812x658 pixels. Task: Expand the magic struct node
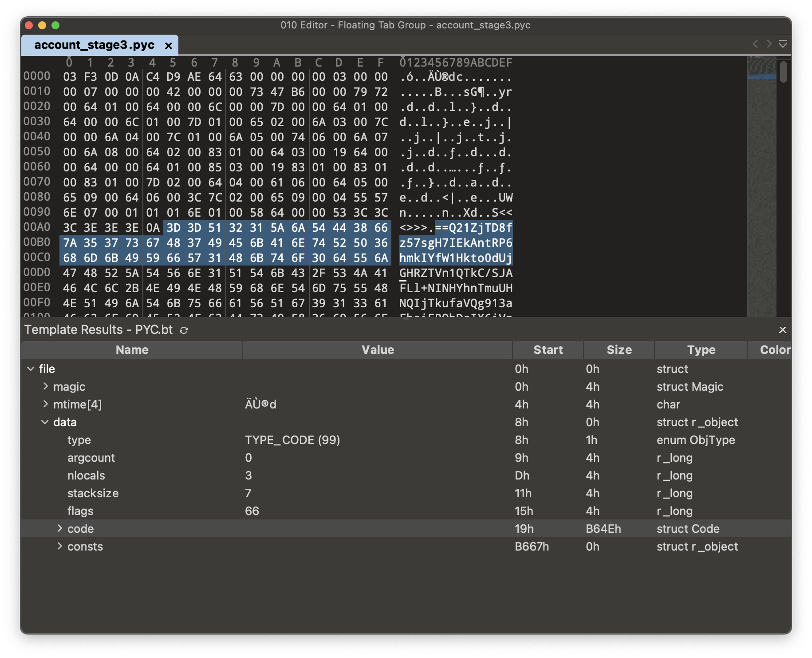[x=45, y=387]
